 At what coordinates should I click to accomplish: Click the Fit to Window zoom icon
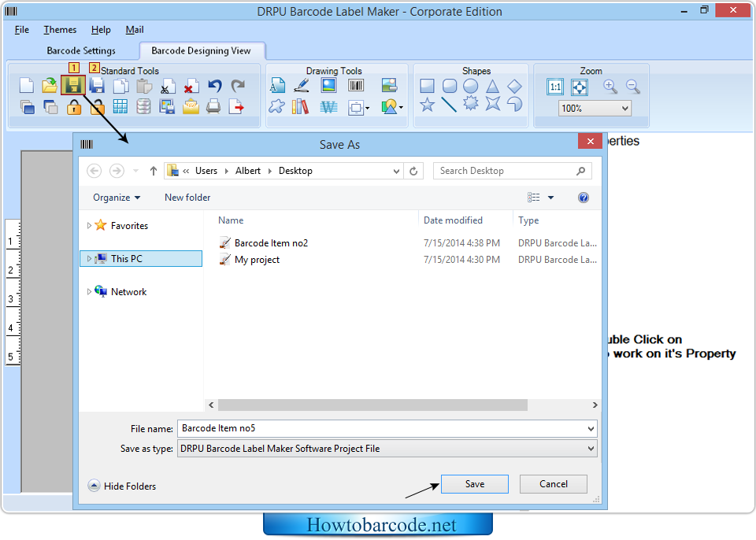coord(579,87)
